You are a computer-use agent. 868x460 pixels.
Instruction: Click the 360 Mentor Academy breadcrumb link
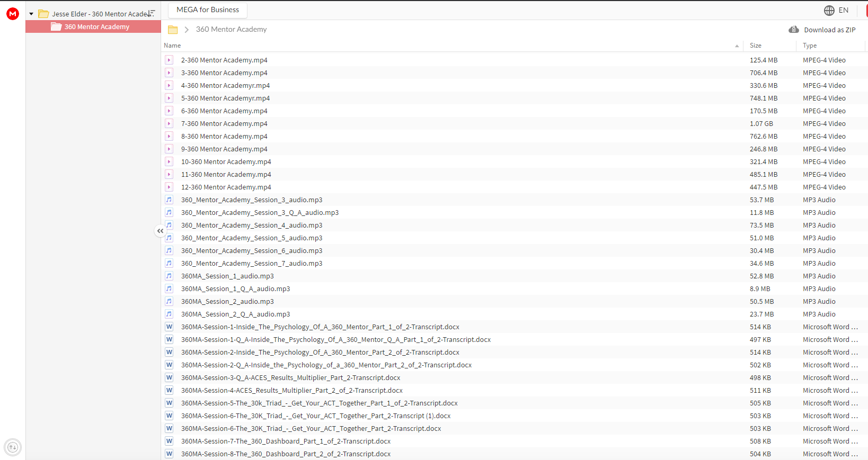click(x=232, y=30)
